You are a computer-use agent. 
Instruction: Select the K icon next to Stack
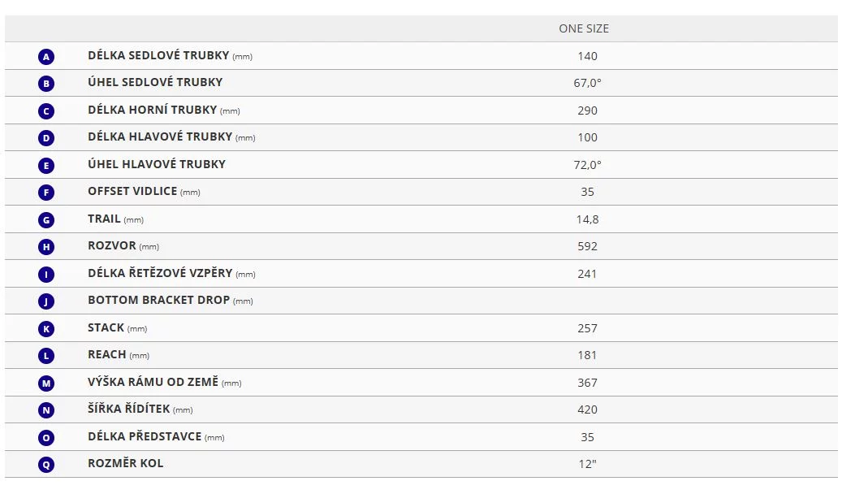click(x=46, y=328)
